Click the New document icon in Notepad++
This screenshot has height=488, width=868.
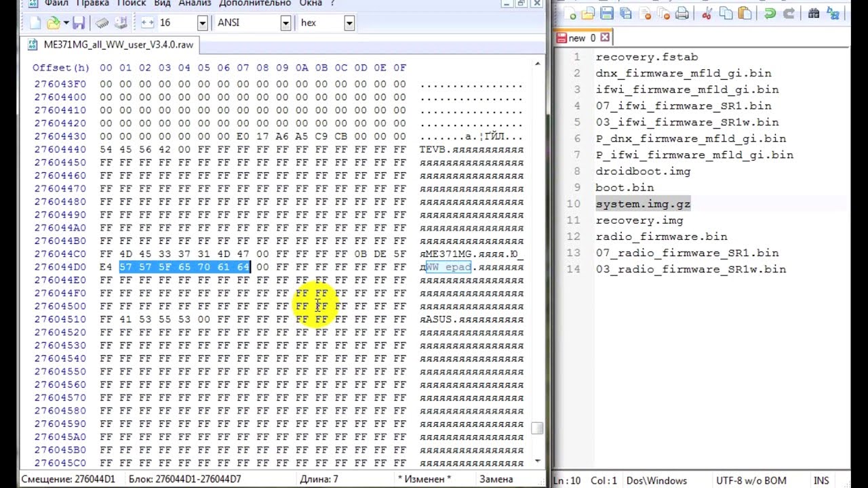(572, 14)
